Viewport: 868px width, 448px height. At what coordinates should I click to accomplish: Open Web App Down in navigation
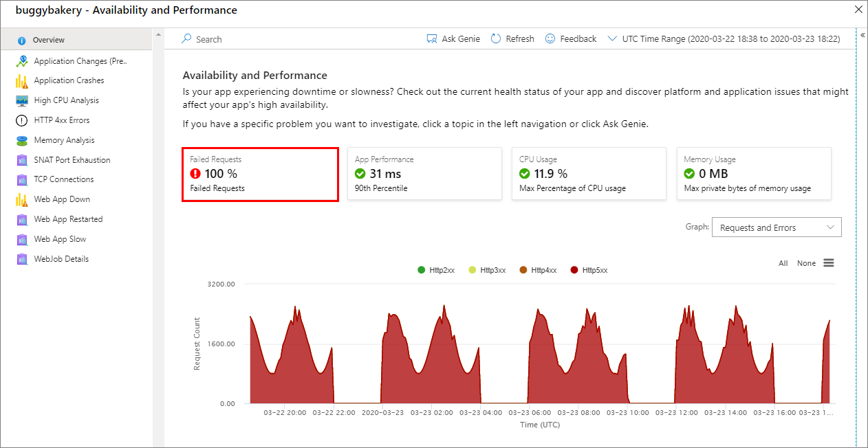[62, 199]
